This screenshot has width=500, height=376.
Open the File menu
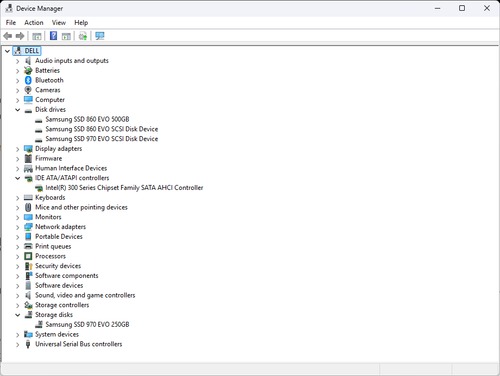[x=11, y=23]
